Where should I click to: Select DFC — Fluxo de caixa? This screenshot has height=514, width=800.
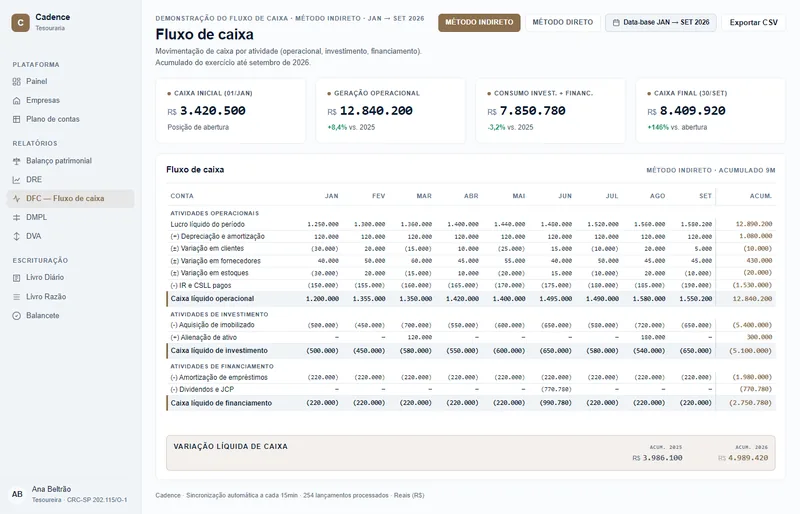pos(70,199)
